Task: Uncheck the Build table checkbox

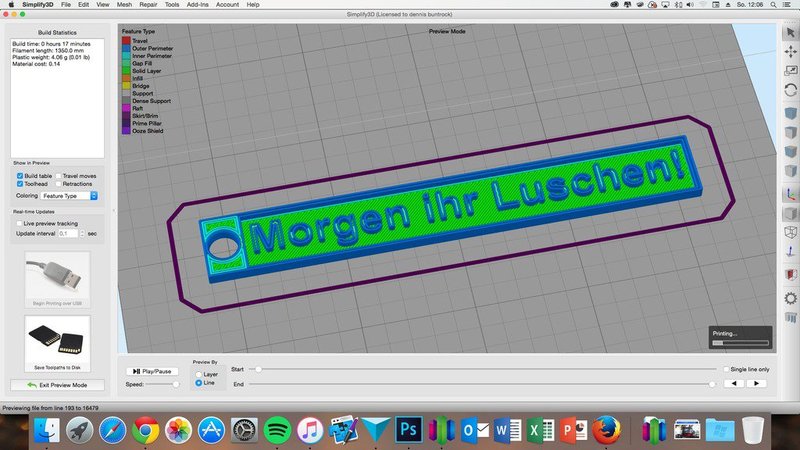Action: pyautogui.click(x=20, y=176)
